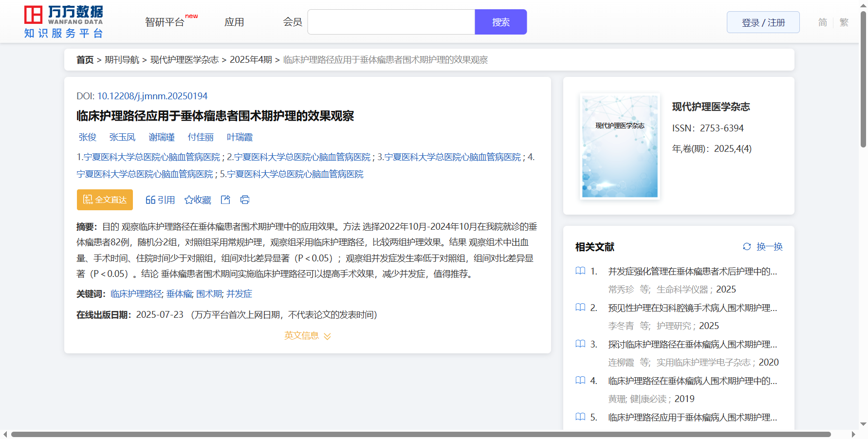868x439 pixels.
Task: Click in the search input field
Action: 391,22
